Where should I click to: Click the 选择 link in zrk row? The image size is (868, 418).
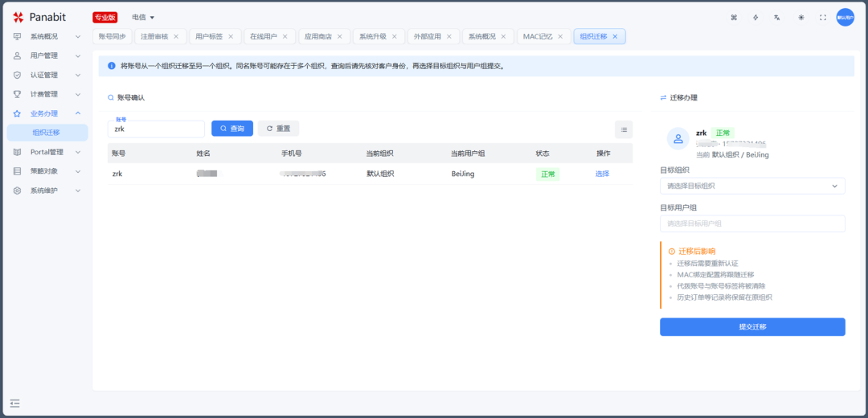(602, 174)
